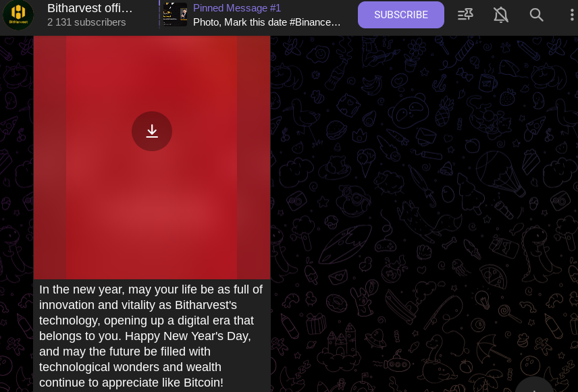Image resolution: width=578 pixels, height=392 pixels.
Task: Click the darker right strip of photo
Action: [x=254, y=157]
